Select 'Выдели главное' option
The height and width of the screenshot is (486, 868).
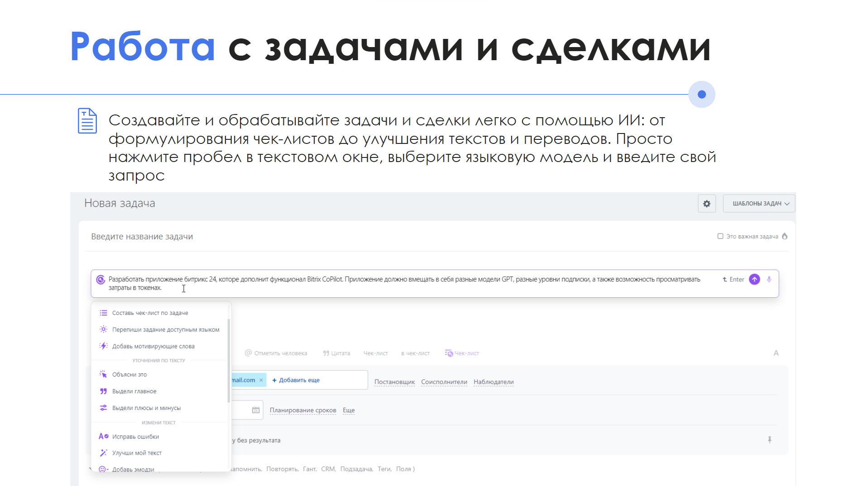click(x=134, y=391)
